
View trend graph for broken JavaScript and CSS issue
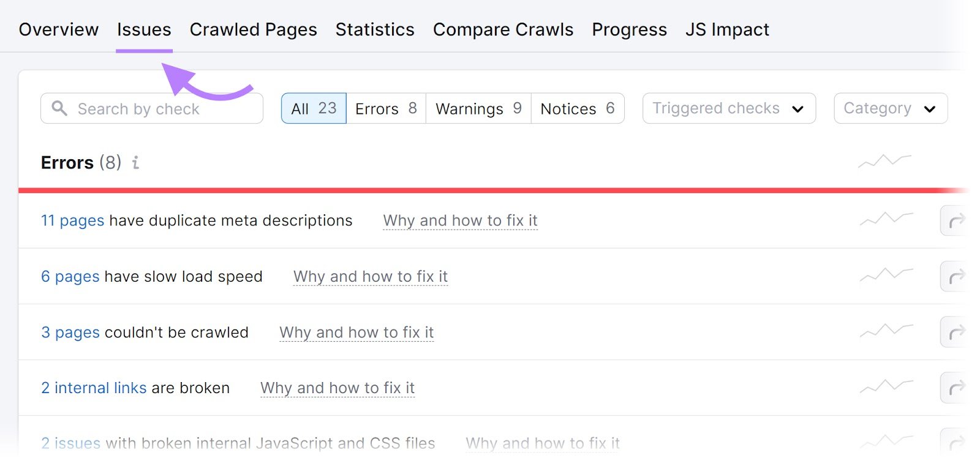tap(886, 442)
